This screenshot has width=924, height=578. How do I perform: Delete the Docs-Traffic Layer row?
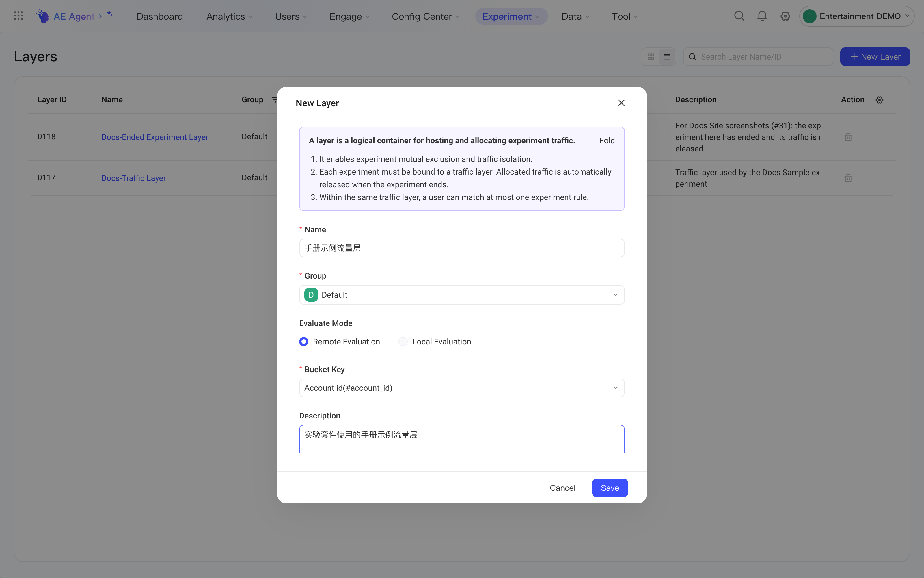coord(848,178)
